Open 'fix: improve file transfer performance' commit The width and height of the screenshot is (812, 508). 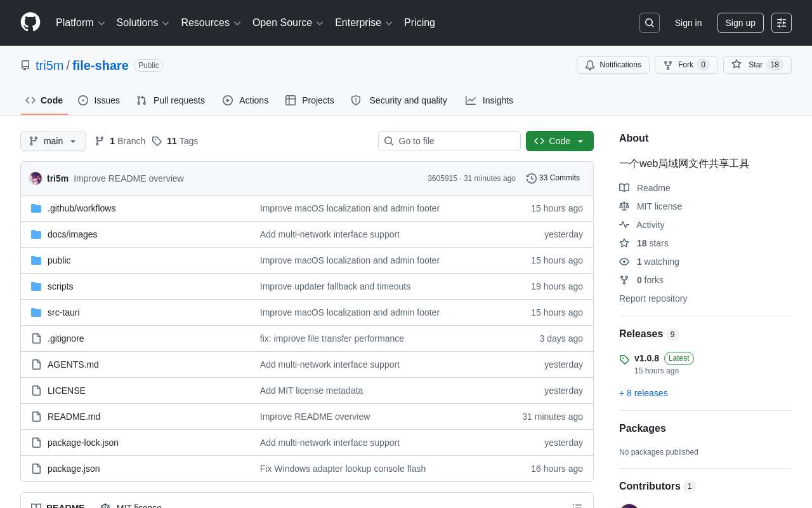coord(332,338)
